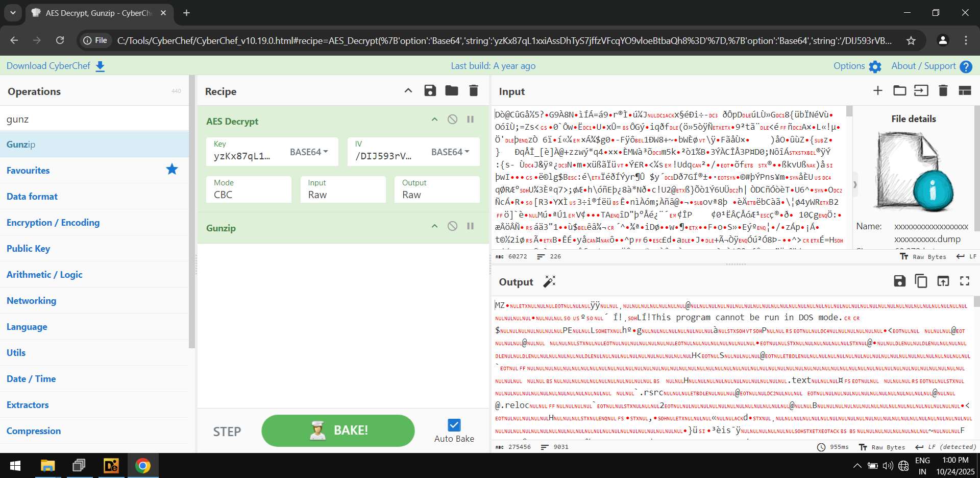Uncheck the Auto Bake checkbox
980x478 pixels.
454,424
